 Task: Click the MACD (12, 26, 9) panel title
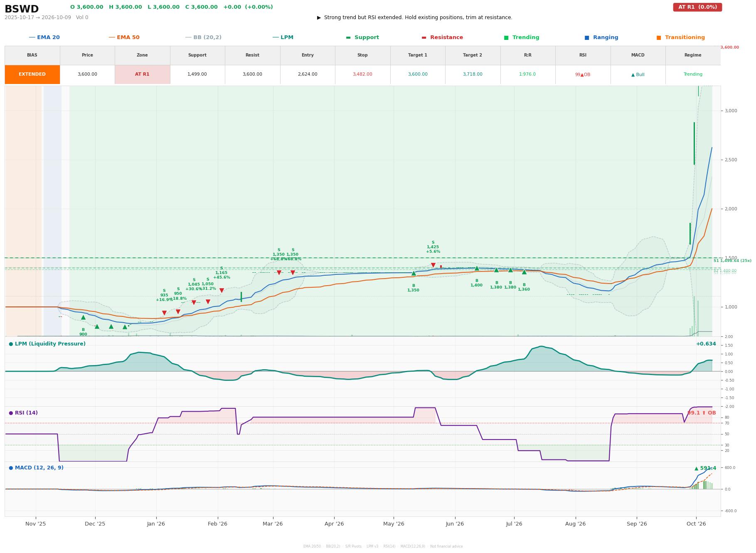pyautogui.click(x=36, y=468)
